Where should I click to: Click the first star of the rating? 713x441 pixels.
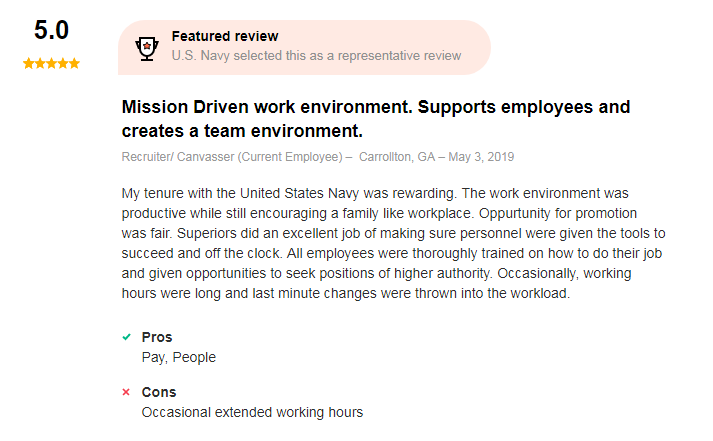(28, 64)
